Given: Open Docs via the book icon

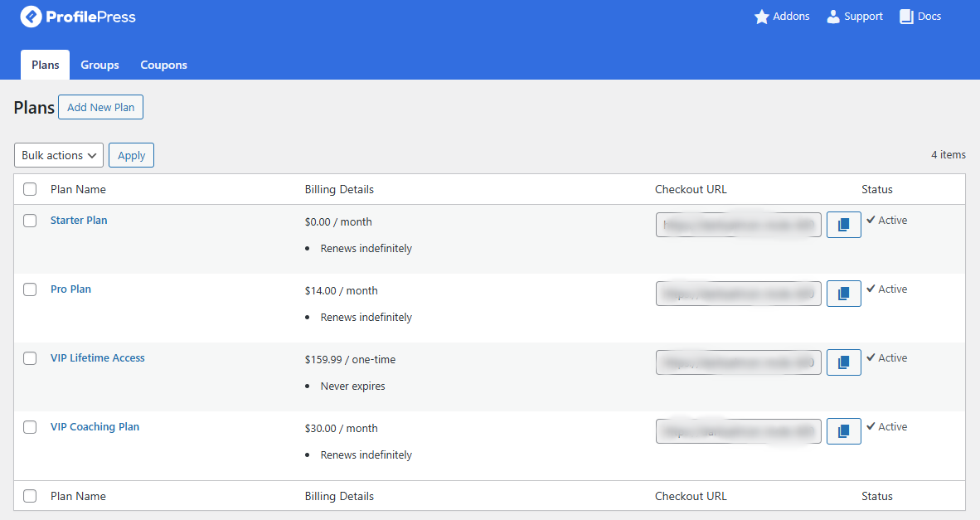Looking at the screenshot, I should click(x=906, y=17).
